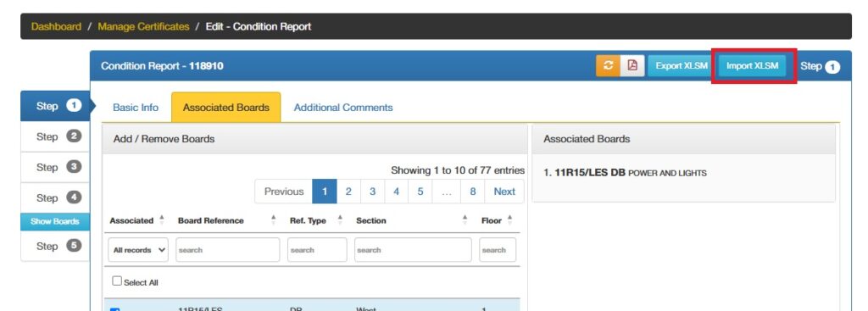Click the Import XLSM button

pos(753,65)
